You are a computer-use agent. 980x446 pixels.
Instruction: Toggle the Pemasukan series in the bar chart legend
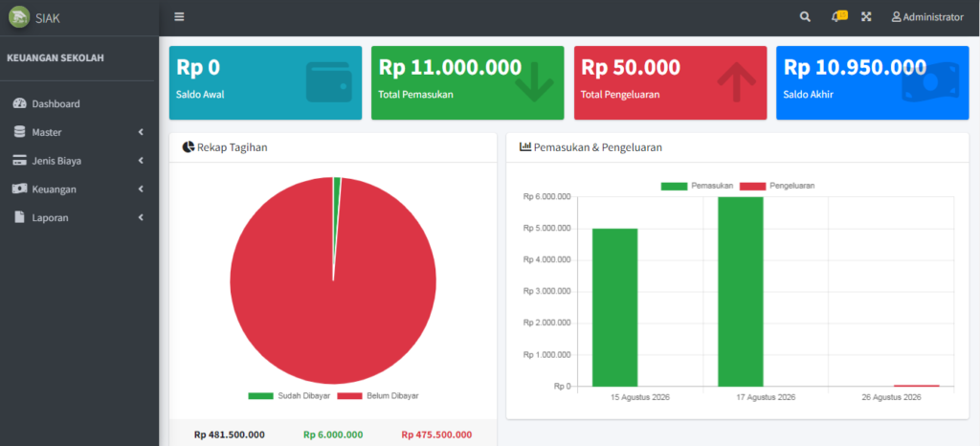pyautogui.click(x=698, y=186)
